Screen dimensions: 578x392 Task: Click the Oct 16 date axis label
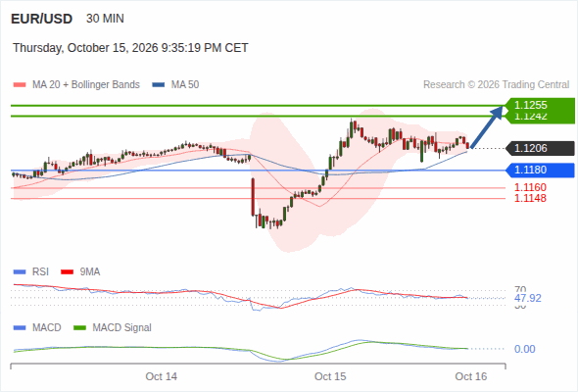click(471, 376)
